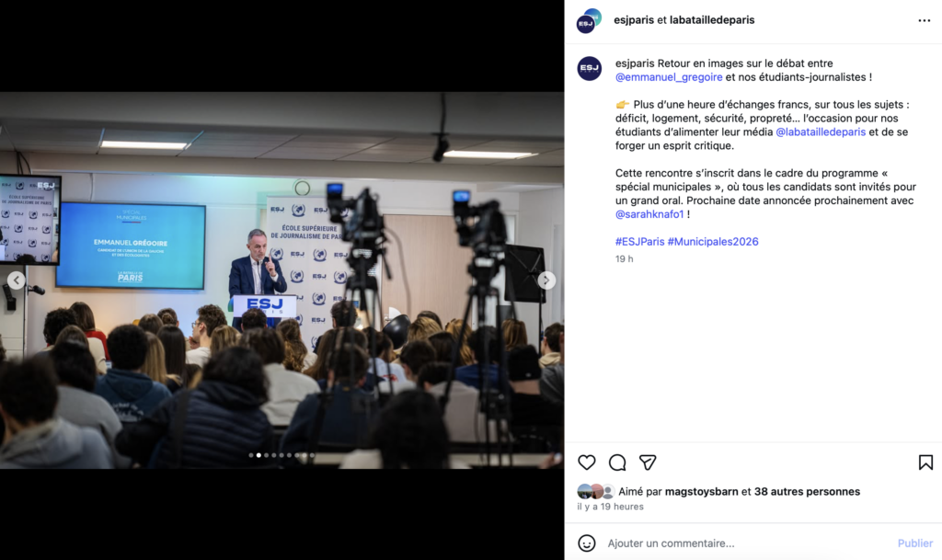Viewport: 942px width, 560px height.
Task: Click the ESJ avatar beside the caption
Action: pos(590,68)
